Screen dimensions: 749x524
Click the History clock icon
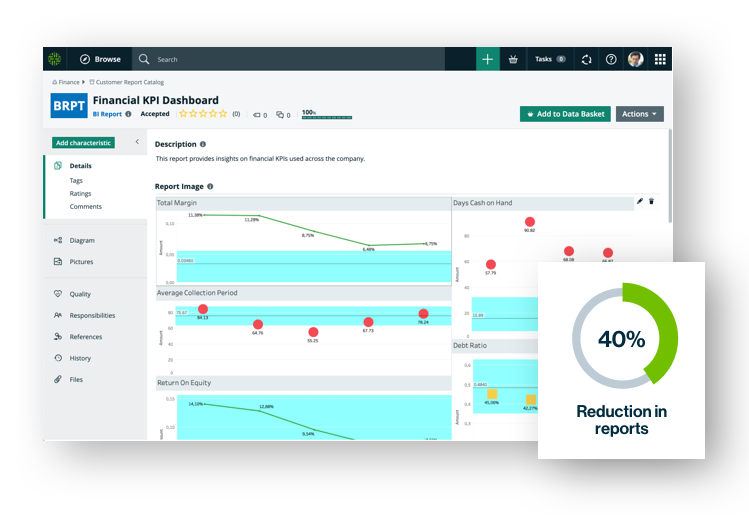tap(58, 358)
